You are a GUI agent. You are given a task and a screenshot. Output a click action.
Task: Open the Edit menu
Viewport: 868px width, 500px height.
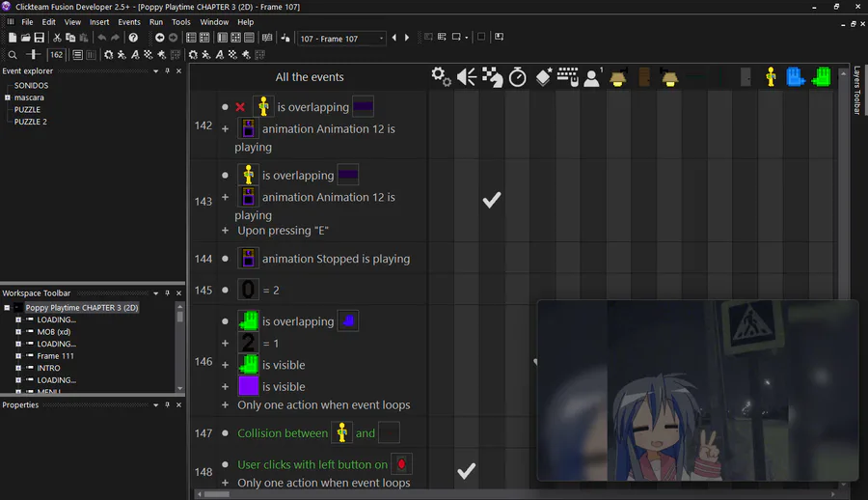point(49,22)
